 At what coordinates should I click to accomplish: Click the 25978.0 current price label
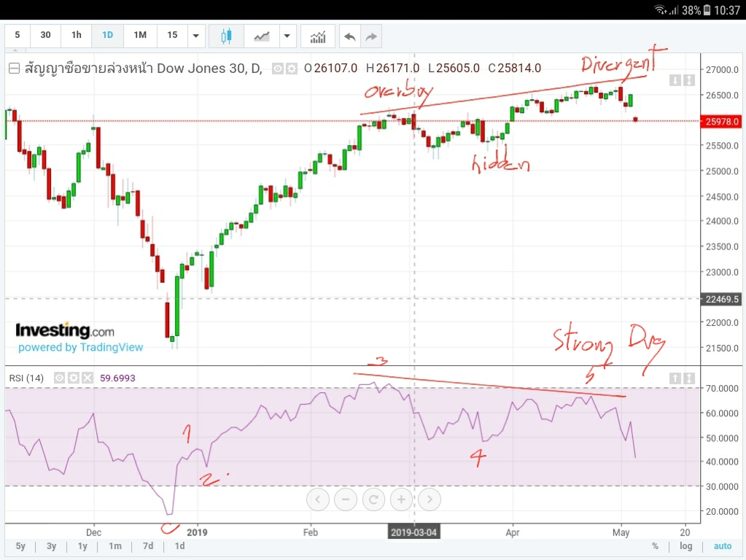(721, 121)
